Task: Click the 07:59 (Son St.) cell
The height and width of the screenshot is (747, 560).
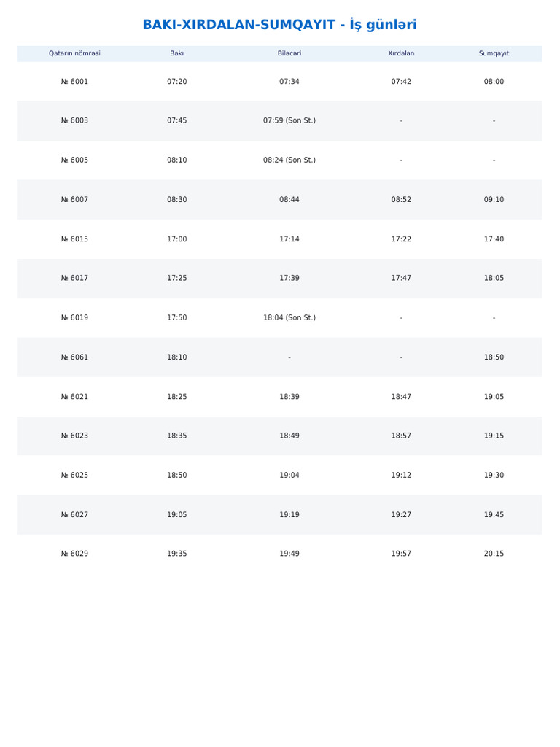Action: [289, 120]
